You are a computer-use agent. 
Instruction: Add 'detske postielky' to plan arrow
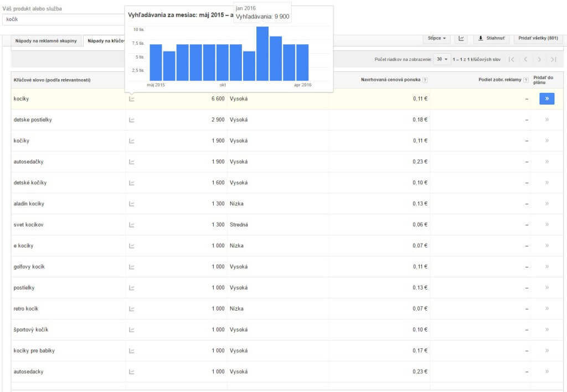click(547, 120)
